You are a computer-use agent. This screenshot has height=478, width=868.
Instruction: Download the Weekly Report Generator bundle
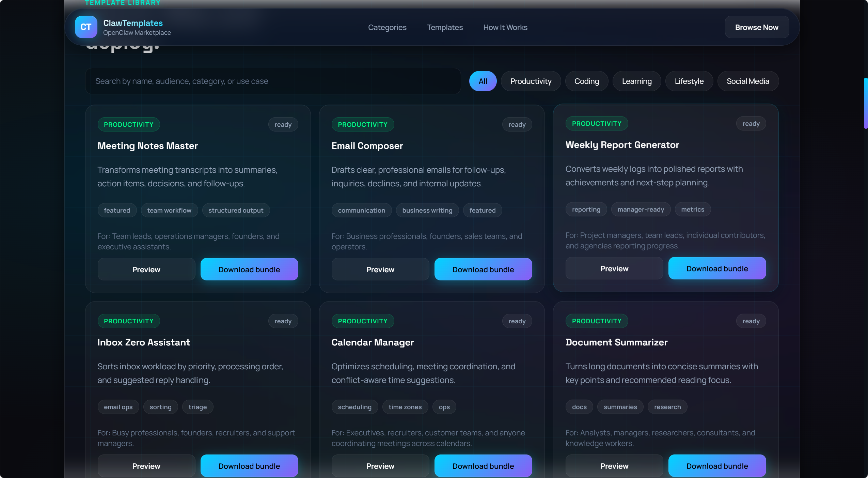716,268
